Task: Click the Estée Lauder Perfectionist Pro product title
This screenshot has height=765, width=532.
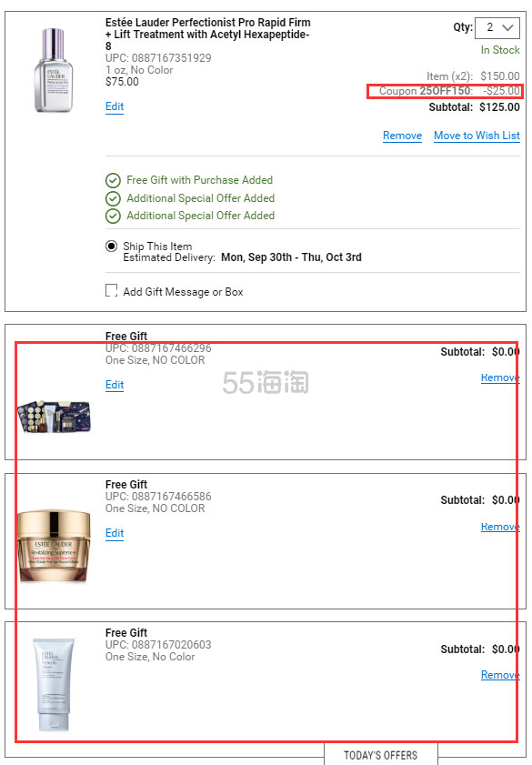Action: tap(207, 35)
